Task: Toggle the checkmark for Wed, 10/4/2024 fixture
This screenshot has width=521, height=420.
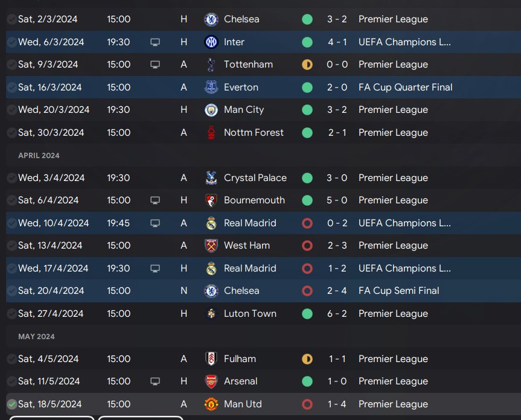Action: 11,223
